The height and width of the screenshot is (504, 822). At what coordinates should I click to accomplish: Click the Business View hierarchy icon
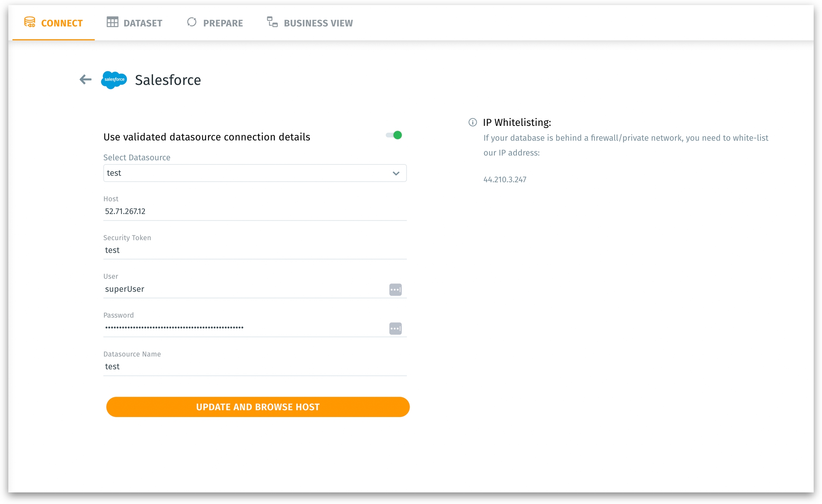tap(272, 22)
